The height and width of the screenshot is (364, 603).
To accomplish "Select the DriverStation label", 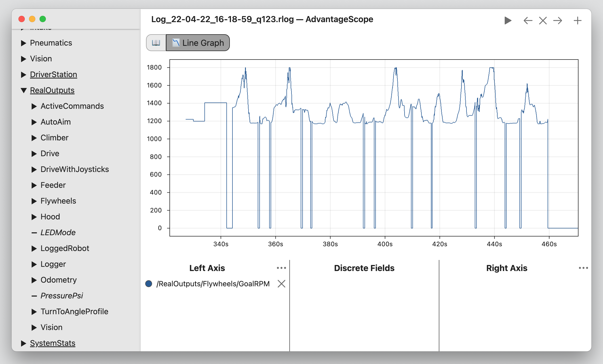I will 54,74.
